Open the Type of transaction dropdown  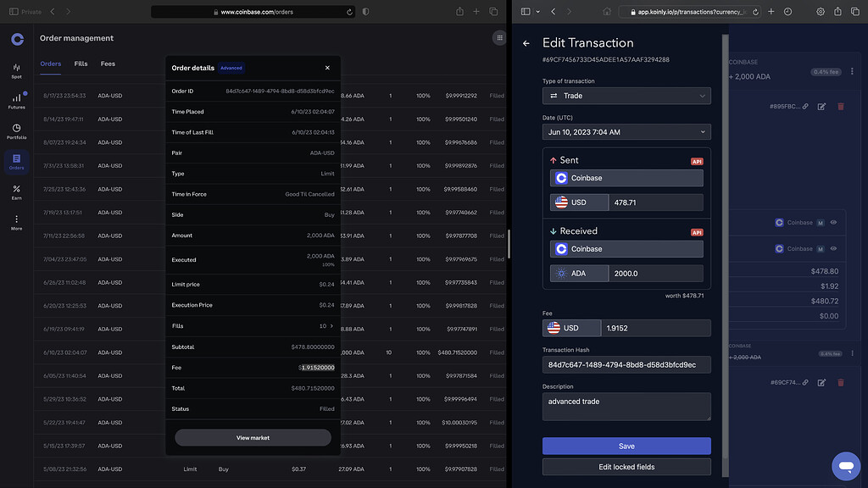tap(626, 96)
